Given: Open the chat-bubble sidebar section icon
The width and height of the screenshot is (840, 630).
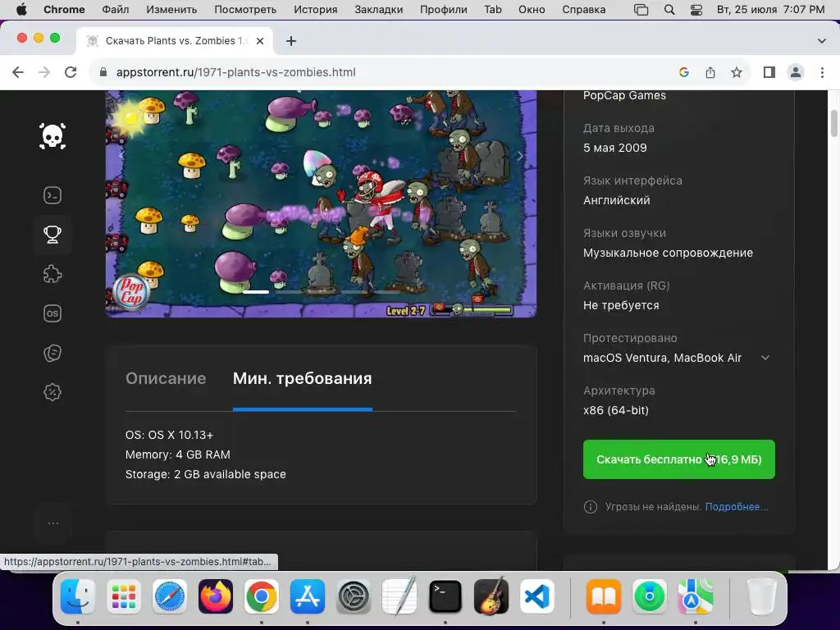Looking at the screenshot, I should tap(52, 353).
